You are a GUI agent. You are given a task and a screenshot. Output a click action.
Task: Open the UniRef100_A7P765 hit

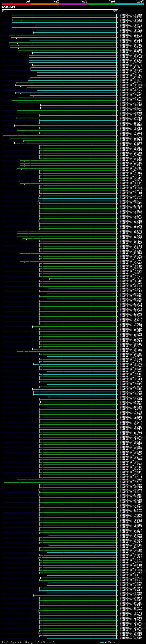click(x=131, y=93)
